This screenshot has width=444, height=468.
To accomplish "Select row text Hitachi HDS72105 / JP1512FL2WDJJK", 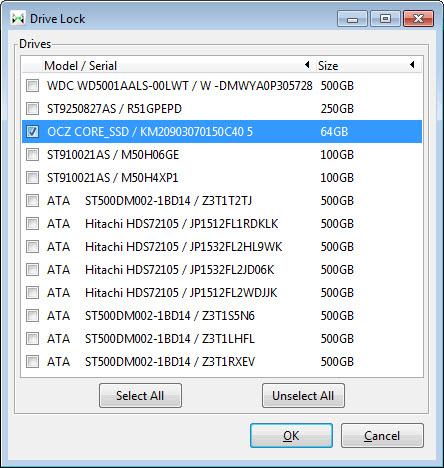I will click(181, 293).
